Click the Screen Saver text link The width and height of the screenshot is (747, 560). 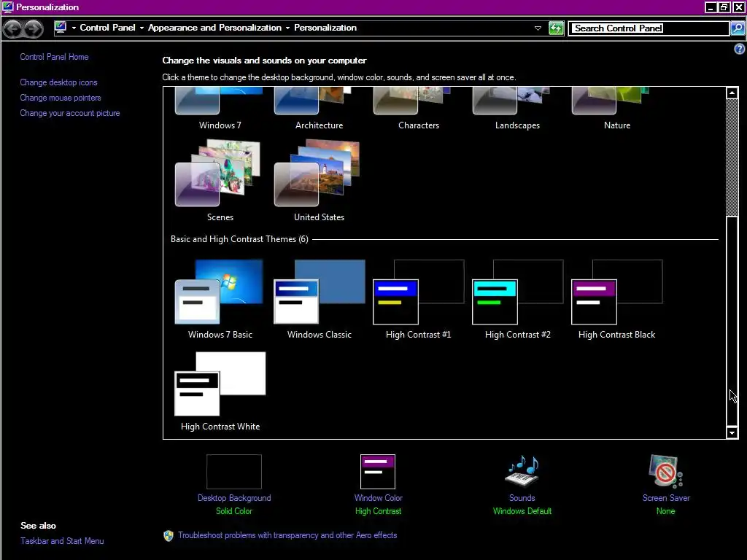point(666,498)
